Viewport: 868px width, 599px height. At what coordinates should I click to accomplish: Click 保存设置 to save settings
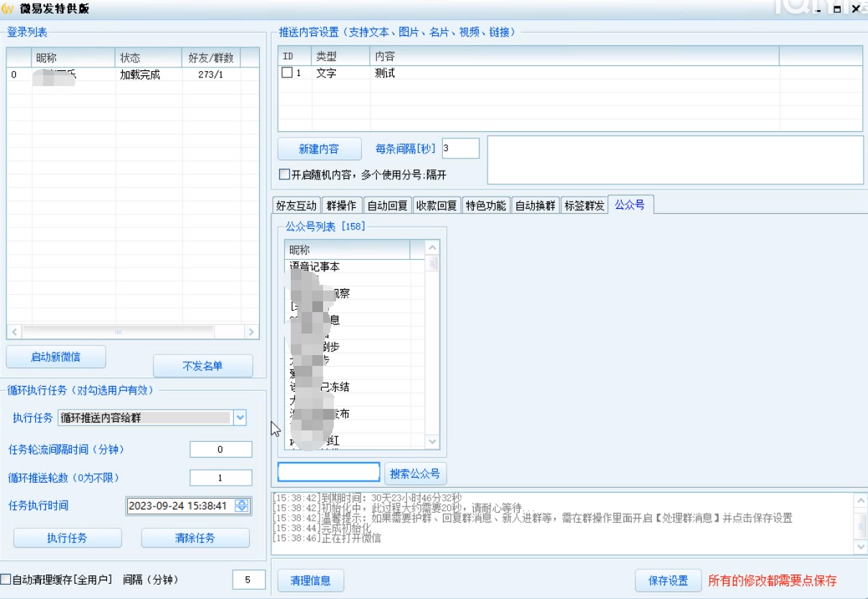click(667, 580)
